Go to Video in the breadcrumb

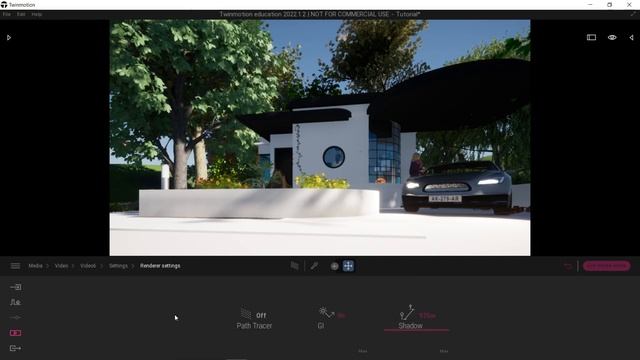pos(61,266)
